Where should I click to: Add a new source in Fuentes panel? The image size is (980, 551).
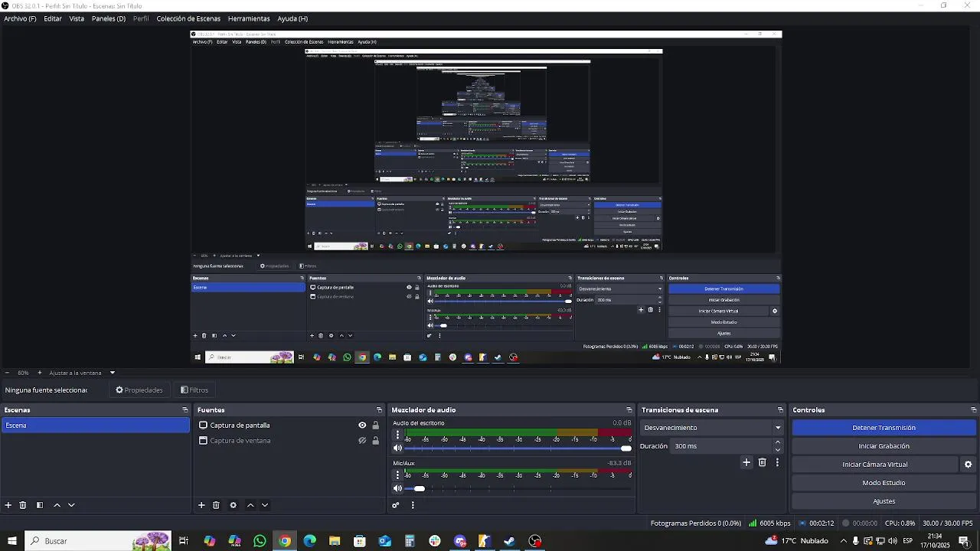coord(201,505)
